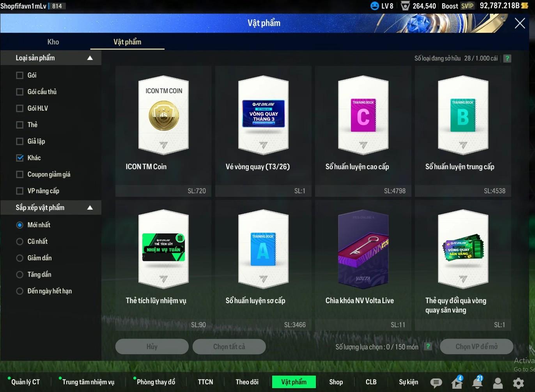
Task: Click the SVIP boost badge
Action: (467, 6)
